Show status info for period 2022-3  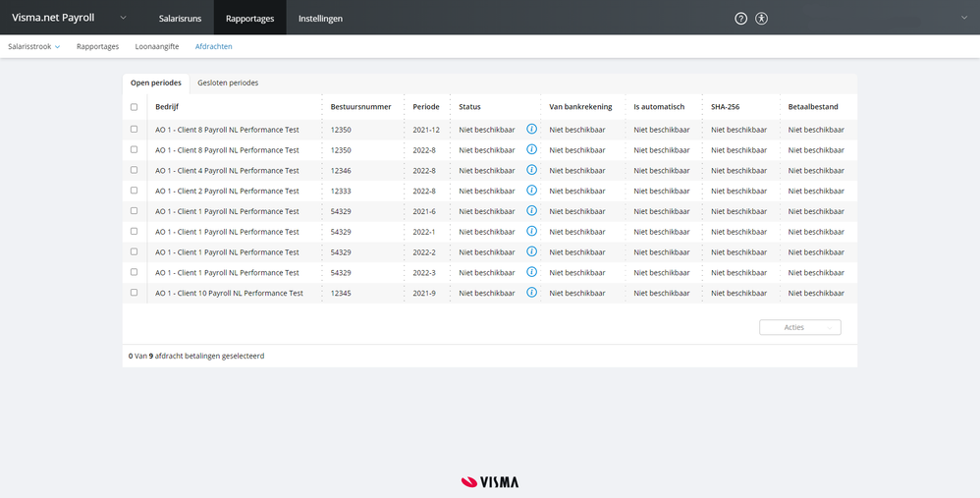tap(531, 272)
